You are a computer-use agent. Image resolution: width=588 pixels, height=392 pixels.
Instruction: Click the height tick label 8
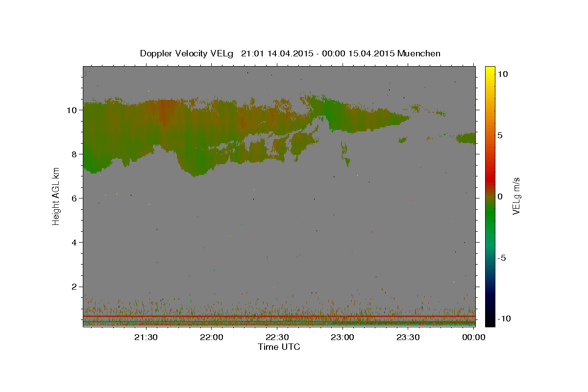pyautogui.click(x=74, y=154)
